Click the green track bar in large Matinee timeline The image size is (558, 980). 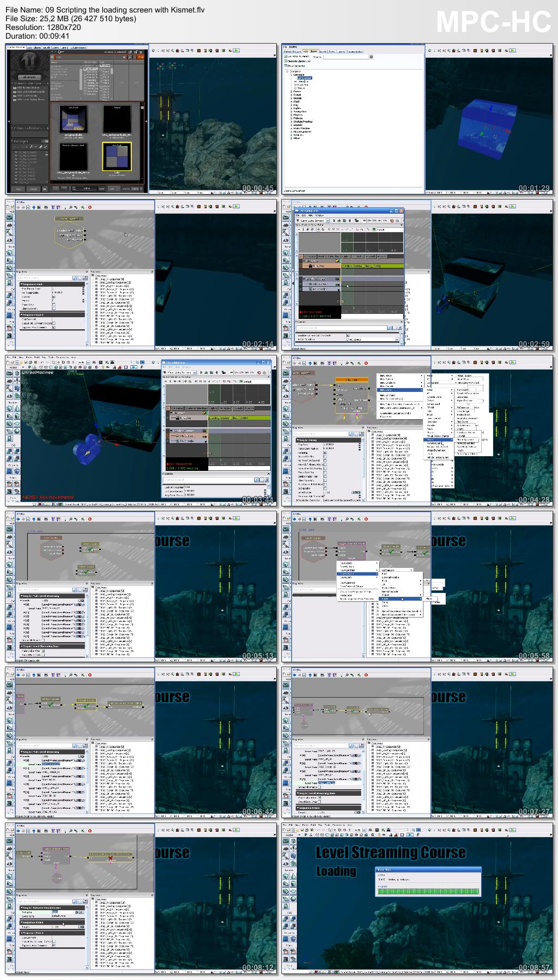tap(239, 418)
